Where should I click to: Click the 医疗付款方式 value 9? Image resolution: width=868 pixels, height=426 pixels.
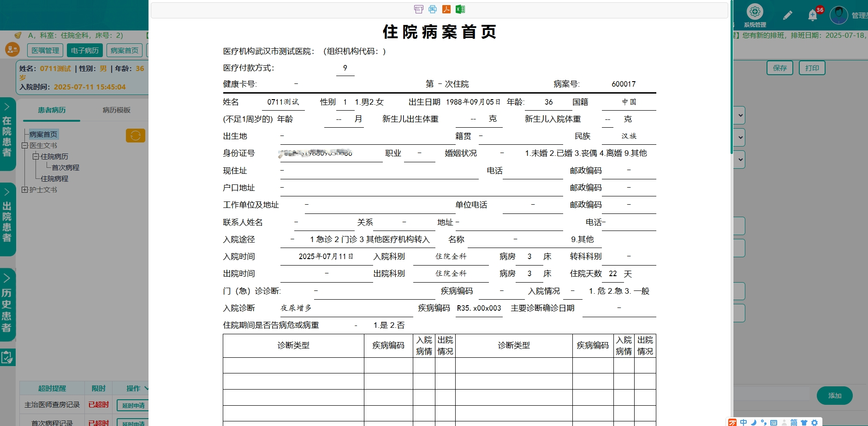coord(345,68)
